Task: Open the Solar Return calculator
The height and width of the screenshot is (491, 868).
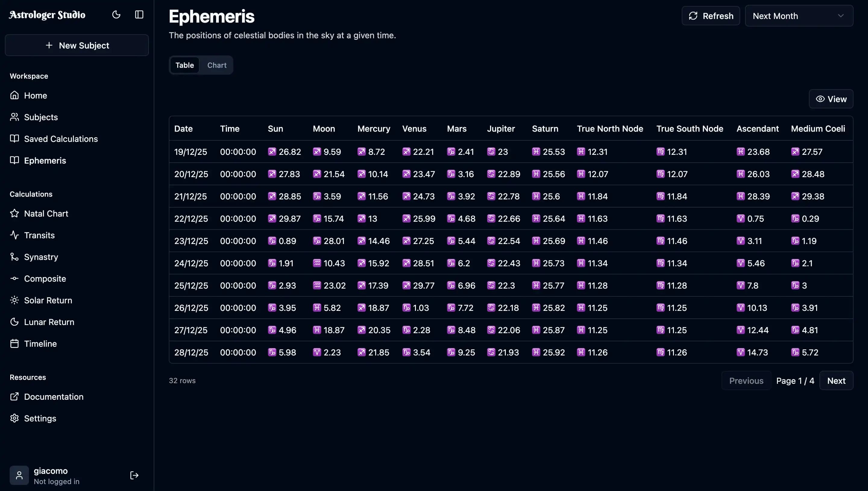Action: [48, 300]
